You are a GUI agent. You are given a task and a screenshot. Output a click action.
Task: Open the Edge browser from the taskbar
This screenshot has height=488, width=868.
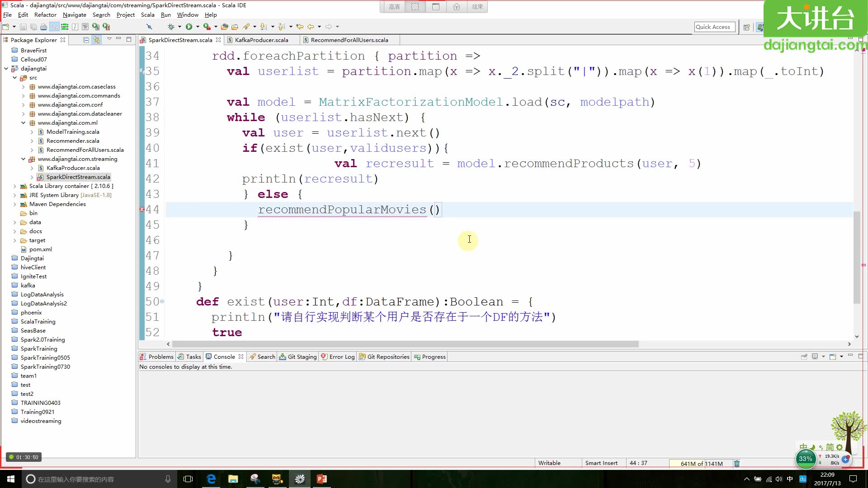(211, 479)
